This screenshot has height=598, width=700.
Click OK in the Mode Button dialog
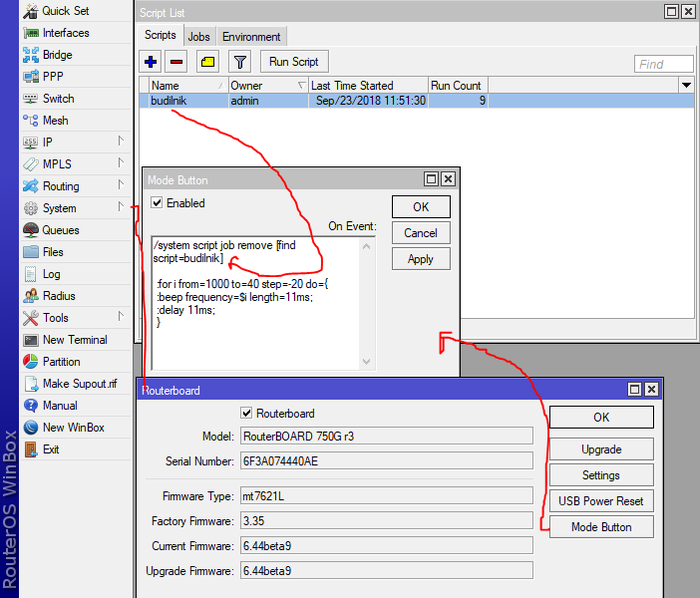point(421,207)
